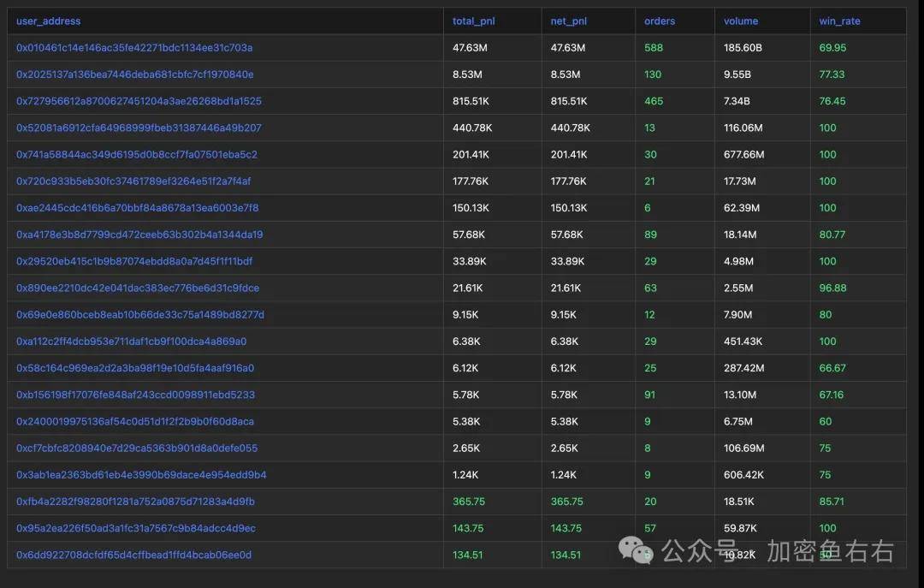924x588 pixels.
Task: Click address link starting with 0x727956612a
Action: 139,101
